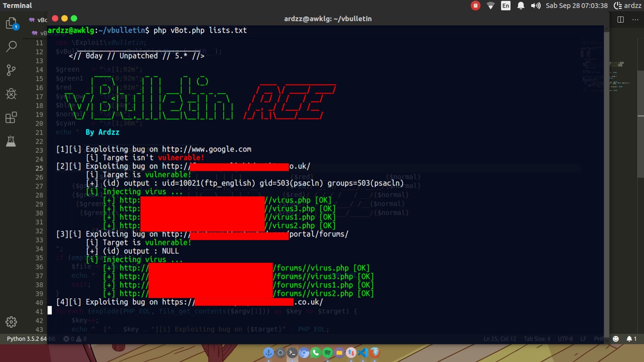This screenshot has height=362, width=644.
Task: Open the Explorer view in sidebar
Action: click(11, 23)
